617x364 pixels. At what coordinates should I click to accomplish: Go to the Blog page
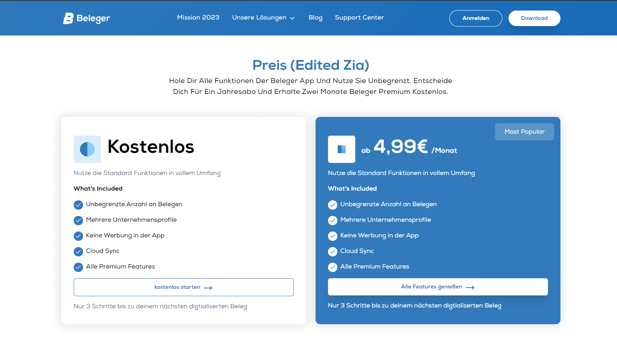click(x=315, y=18)
